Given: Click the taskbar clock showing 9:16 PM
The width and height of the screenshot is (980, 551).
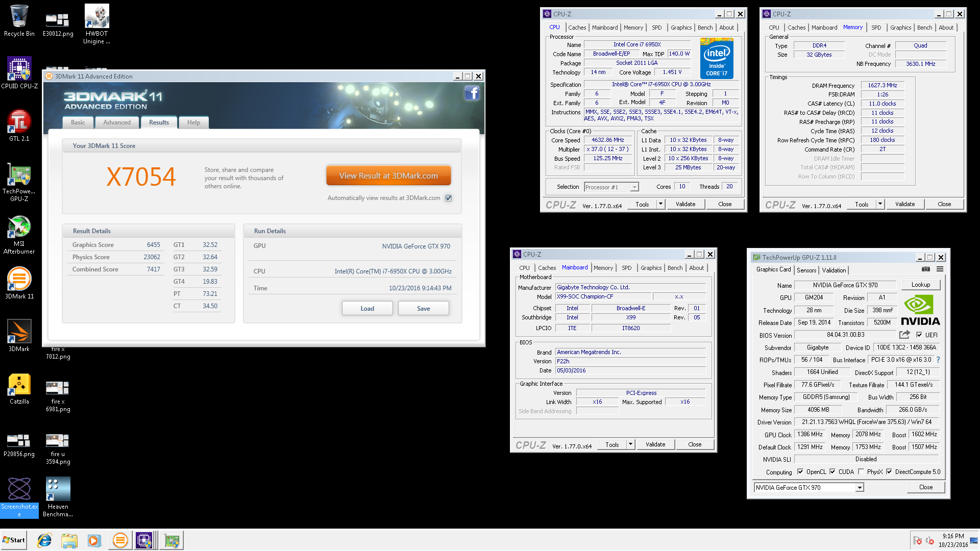Looking at the screenshot, I should [953, 540].
